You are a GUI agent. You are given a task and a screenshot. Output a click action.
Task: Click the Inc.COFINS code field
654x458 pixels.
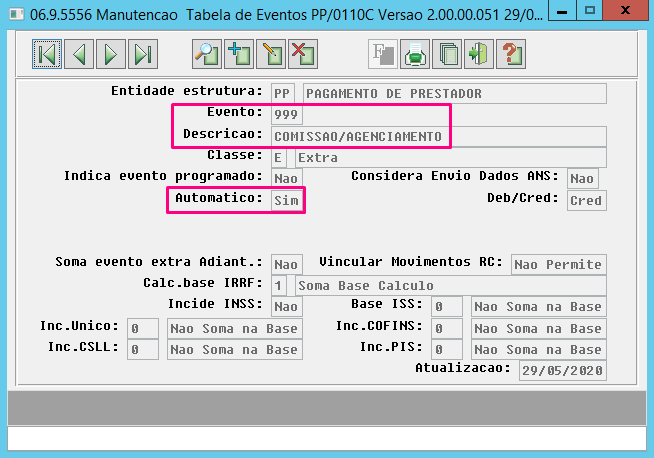[447, 329]
